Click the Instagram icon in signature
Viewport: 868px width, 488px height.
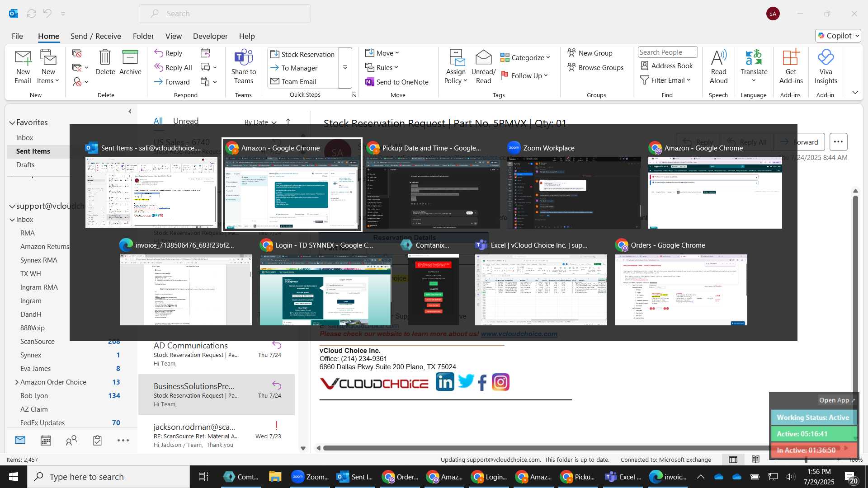(x=500, y=382)
